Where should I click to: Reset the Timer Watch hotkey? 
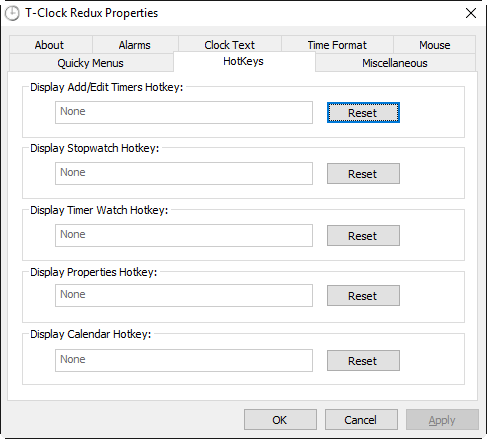[x=363, y=235]
